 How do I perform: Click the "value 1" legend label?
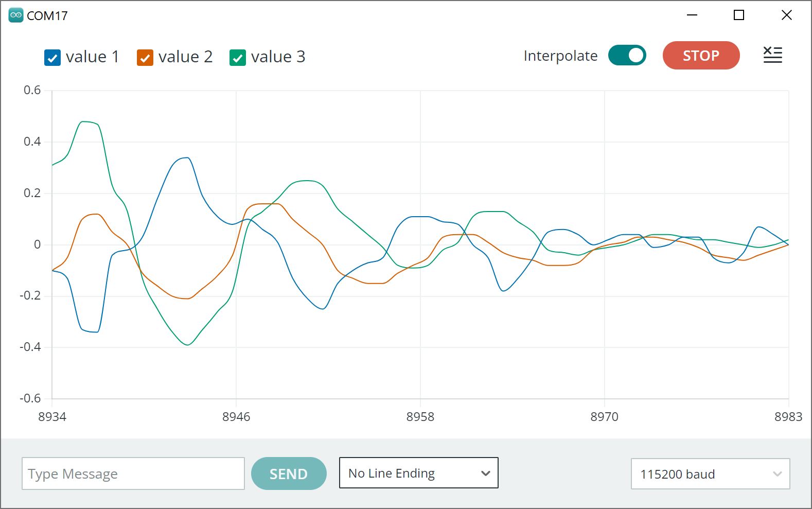[93, 57]
